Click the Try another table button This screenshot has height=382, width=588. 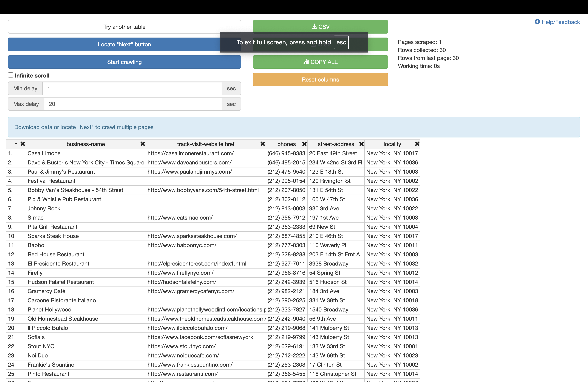click(124, 27)
